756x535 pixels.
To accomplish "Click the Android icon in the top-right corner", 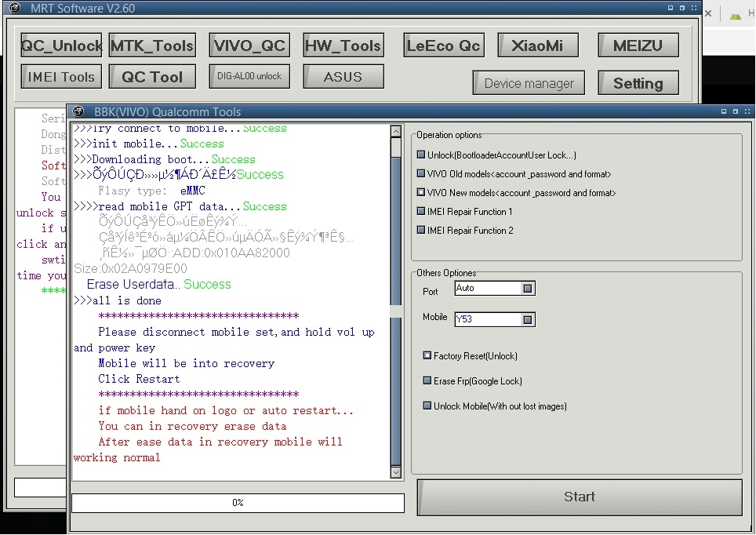I will 735,16.
